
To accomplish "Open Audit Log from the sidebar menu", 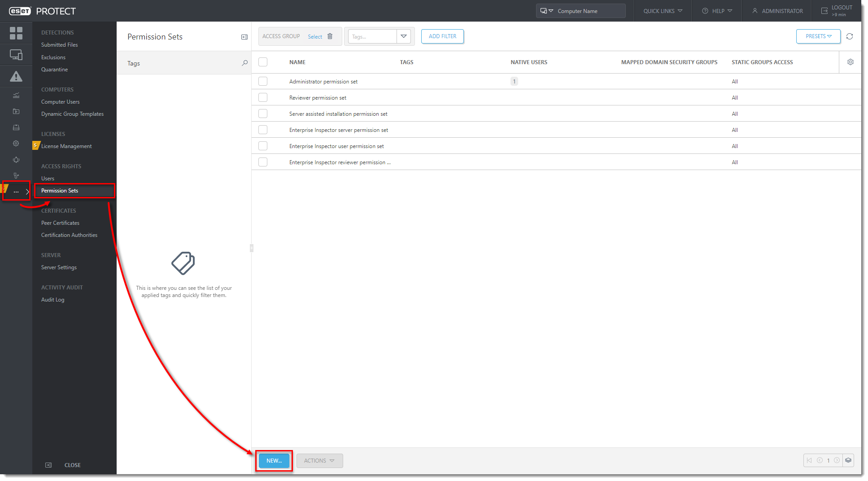I will point(52,300).
